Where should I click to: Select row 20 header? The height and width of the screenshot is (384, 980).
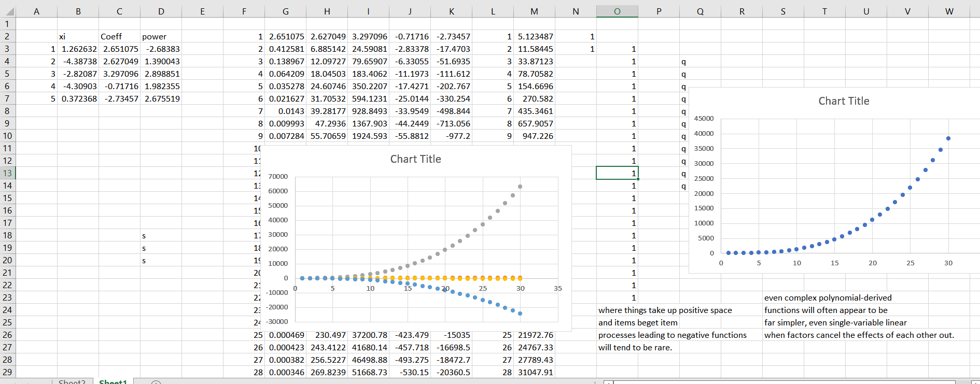(x=7, y=260)
